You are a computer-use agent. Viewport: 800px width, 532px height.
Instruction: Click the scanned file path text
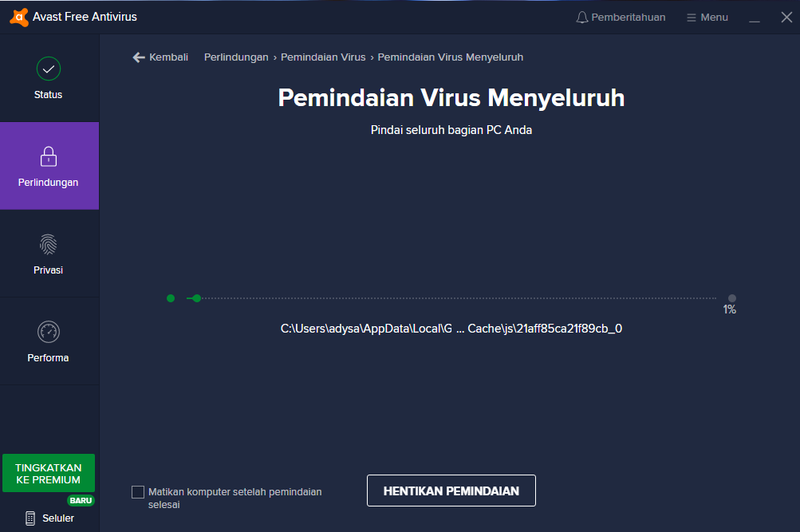click(451, 328)
